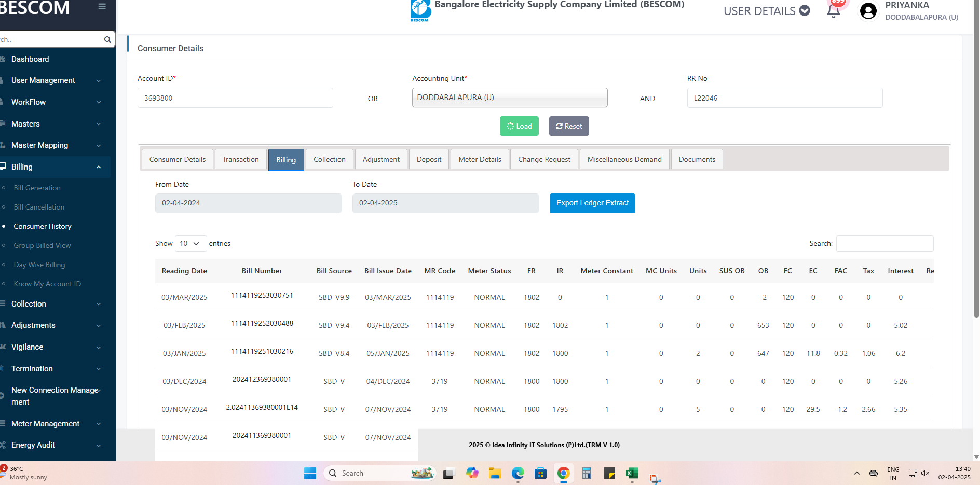The height and width of the screenshot is (485, 980).
Task: Expand User Management sidebar menu
Action: point(55,80)
